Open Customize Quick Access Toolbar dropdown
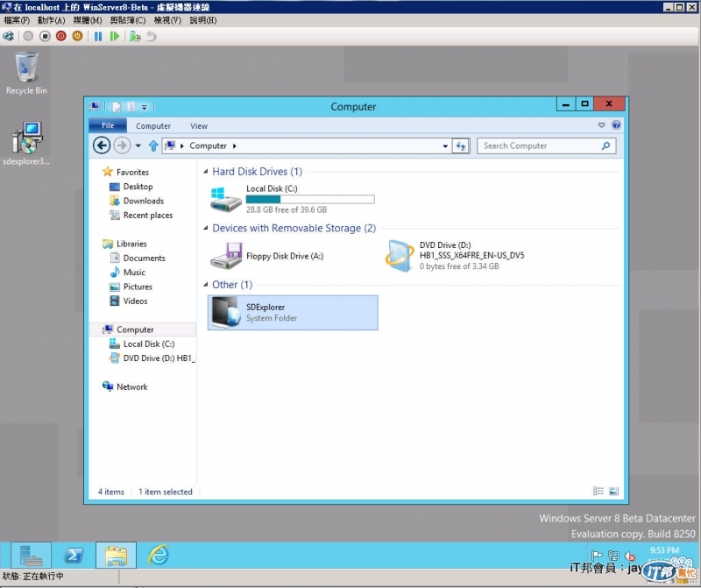701x588 pixels. [145, 107]
